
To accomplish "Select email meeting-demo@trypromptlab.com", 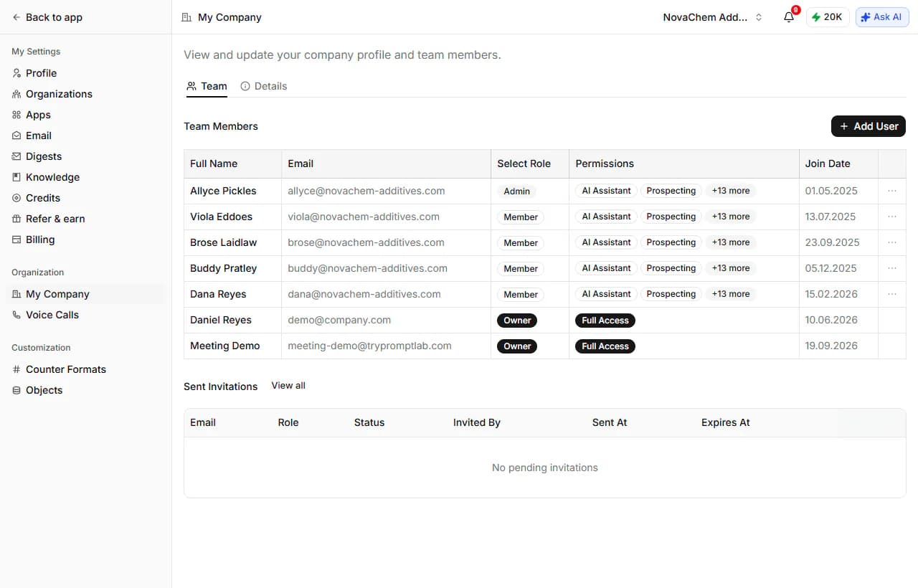I will (x=370, y=346).
